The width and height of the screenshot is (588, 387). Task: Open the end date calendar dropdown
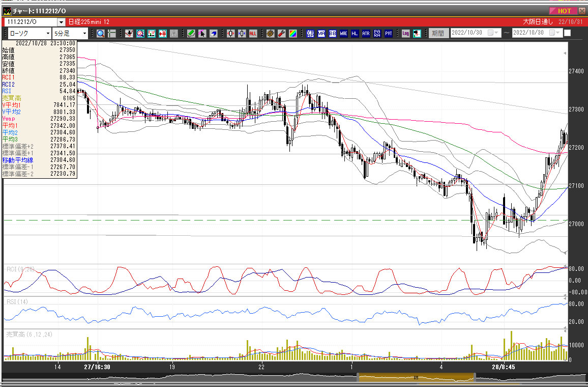[x=554, y=33]
